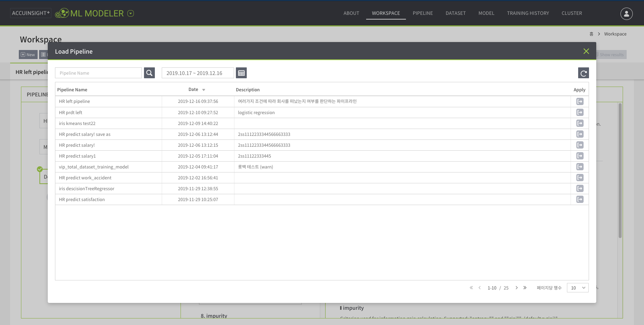Apply the iris kmeans test22 pipeline
The height and width of the screenshot is (325, 644).
coord(580,123)
